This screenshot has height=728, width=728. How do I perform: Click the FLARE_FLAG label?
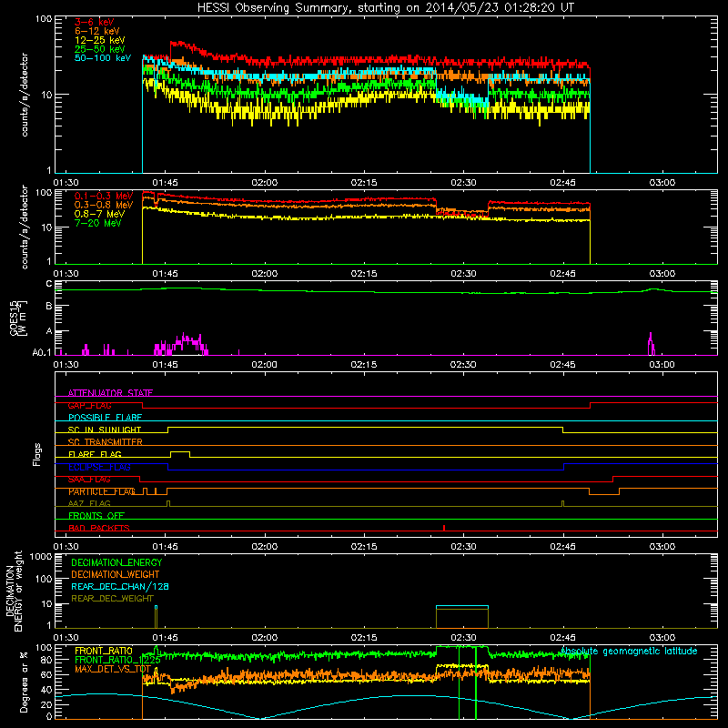coord(95,454)
